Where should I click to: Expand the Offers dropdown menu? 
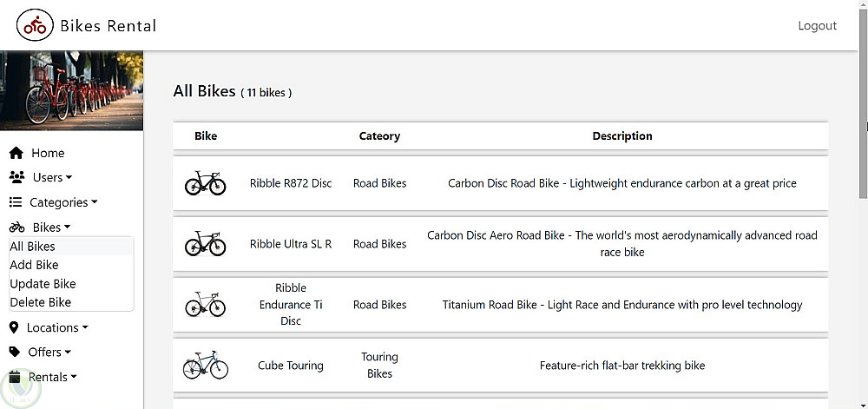click(x=49, y=352)
